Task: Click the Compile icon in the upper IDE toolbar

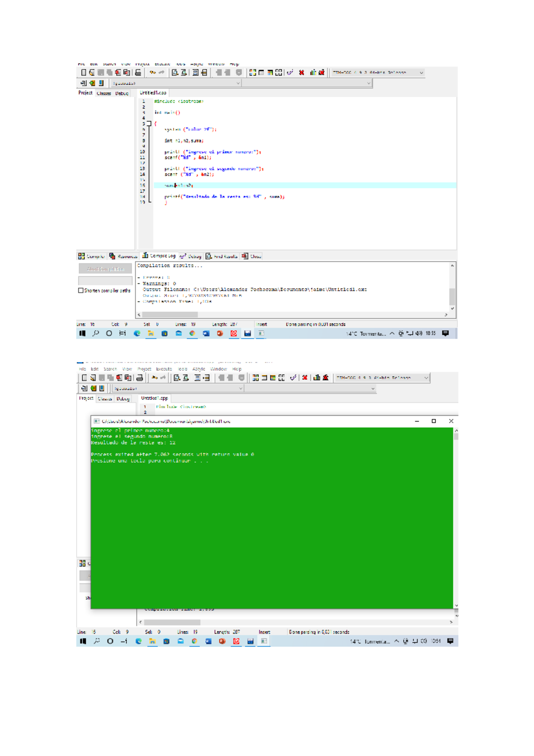Action: [252, 73]
